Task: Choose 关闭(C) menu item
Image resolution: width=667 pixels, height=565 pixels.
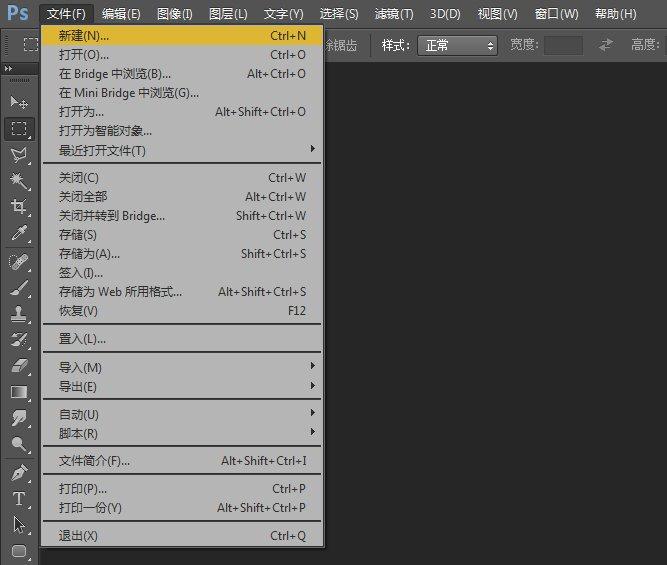Action: 182,177
